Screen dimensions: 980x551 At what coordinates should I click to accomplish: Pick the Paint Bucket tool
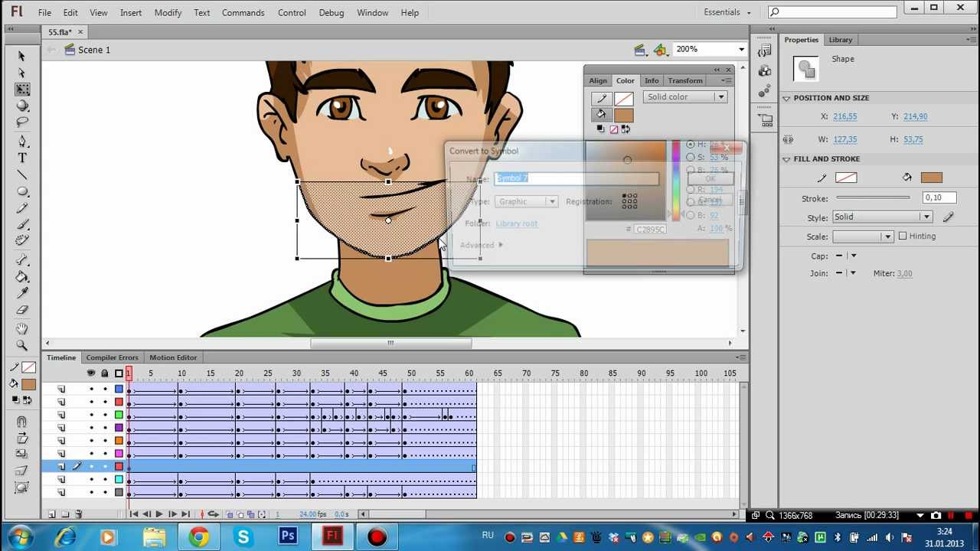pos(22,277)
